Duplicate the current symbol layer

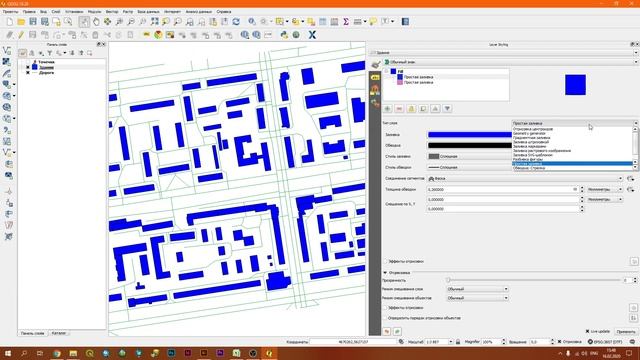click(x=423, y=109)
